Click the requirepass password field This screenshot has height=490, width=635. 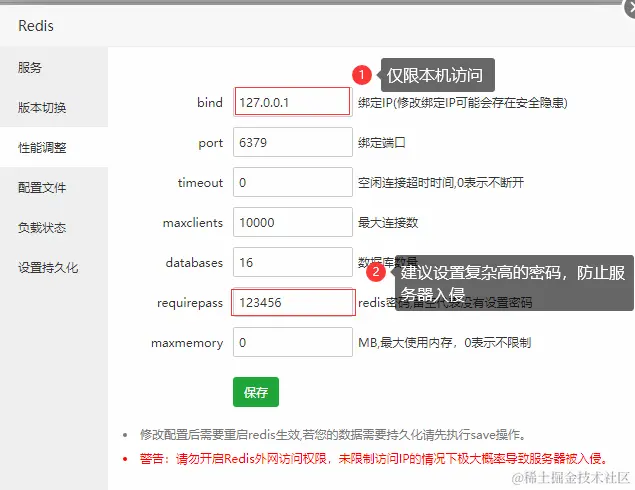point(292,303)
